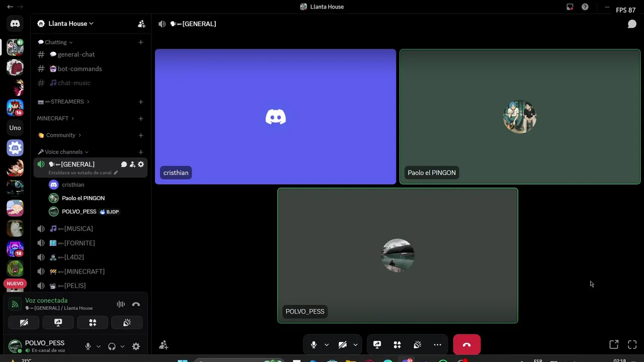Invite people icon on GENERAL voice channel
This screenshot has height=362, width=644.
(x=132, y=164)
